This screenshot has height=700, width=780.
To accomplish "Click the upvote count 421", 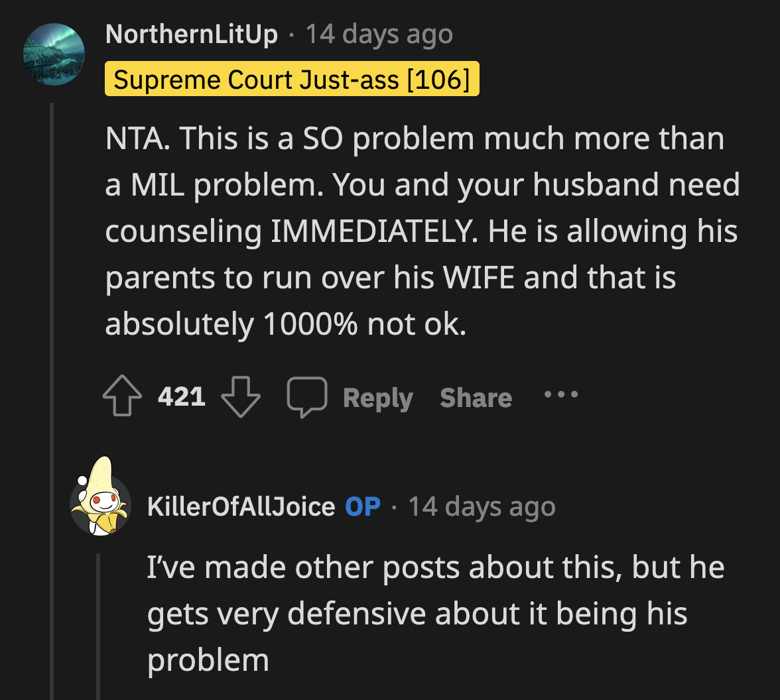I will [x=180, y=396].
